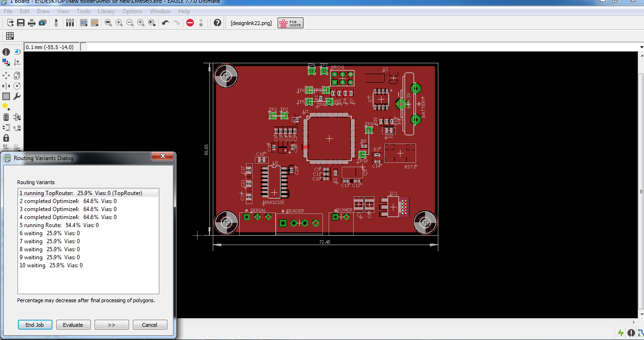Undo the last action
Screen dimensions: 644x340
(x=165, y=23)
